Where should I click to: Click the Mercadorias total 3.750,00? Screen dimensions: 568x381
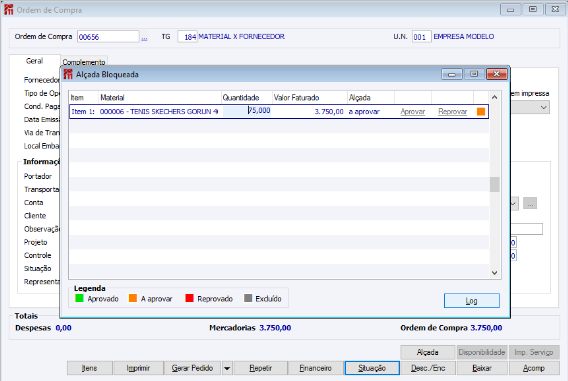(x=275, y=328)
